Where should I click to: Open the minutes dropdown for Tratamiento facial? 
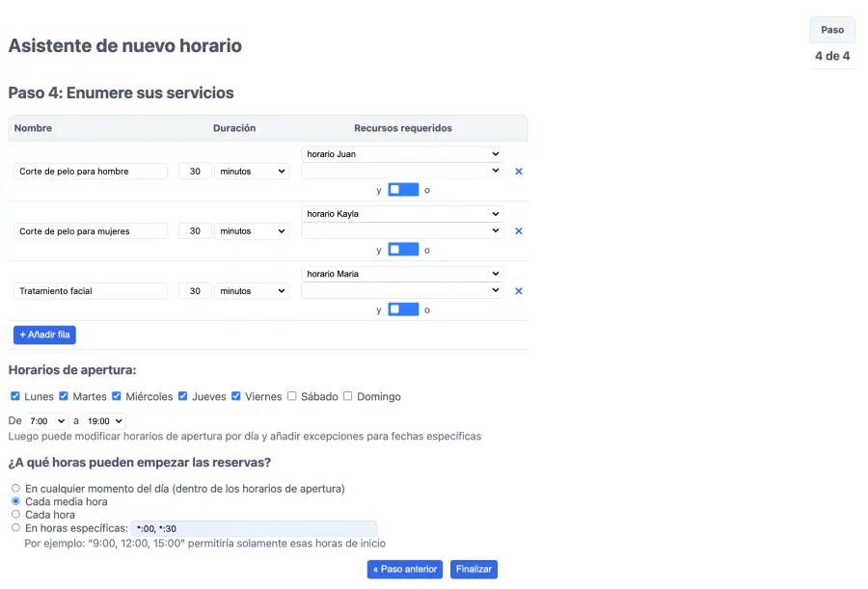253,290
